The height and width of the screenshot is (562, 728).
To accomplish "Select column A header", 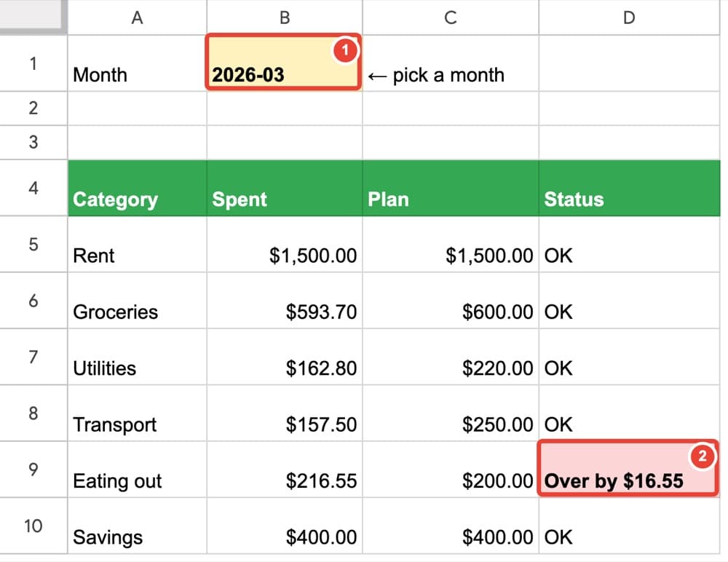I will 138,17.
